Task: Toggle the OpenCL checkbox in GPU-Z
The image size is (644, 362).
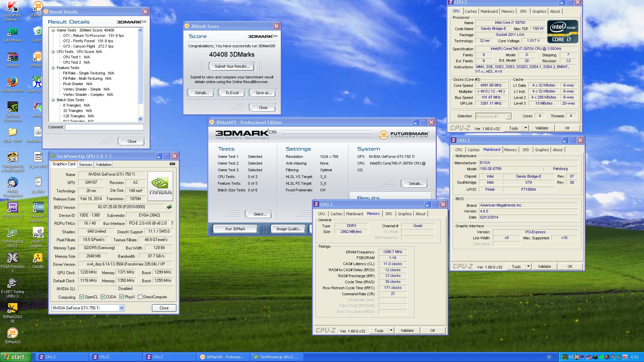Action: [x=82, y=297]
